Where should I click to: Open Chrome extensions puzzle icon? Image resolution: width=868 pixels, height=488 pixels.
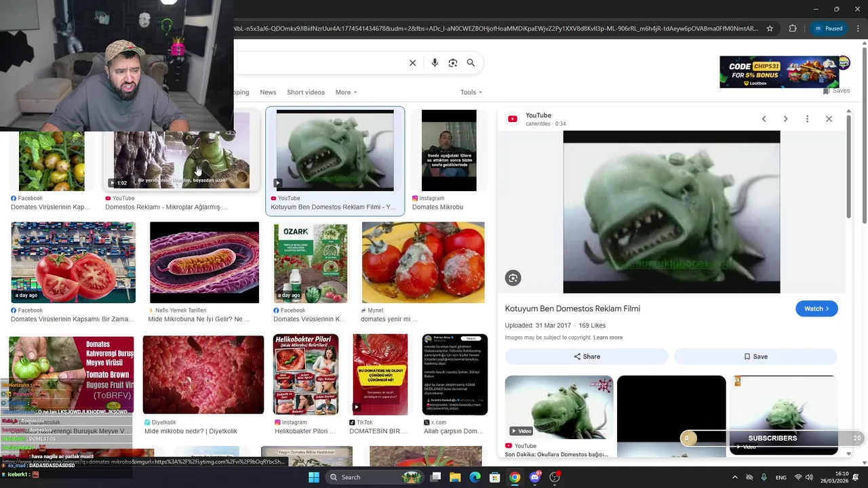tap(793, 28)
